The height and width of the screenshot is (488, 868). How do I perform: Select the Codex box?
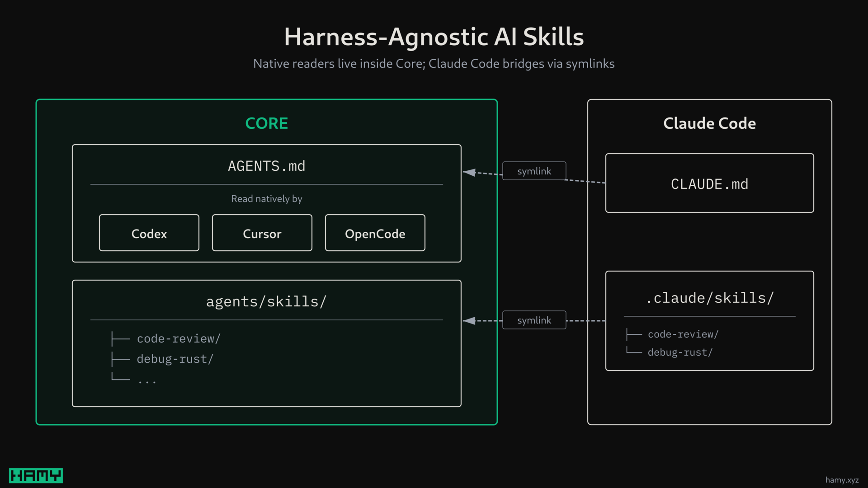(149, 233)
